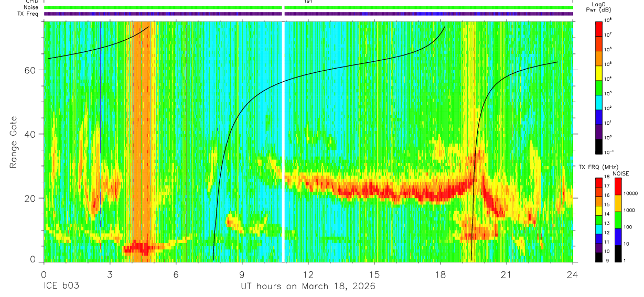Select the blue block of NOISE colorbar
644x297 pixels.
618,236
